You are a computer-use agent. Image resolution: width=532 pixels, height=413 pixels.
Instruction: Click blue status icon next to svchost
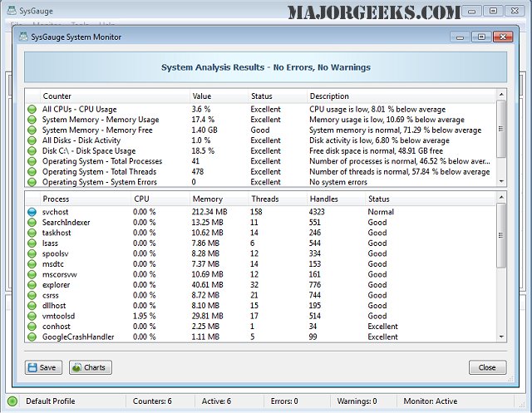32,212
